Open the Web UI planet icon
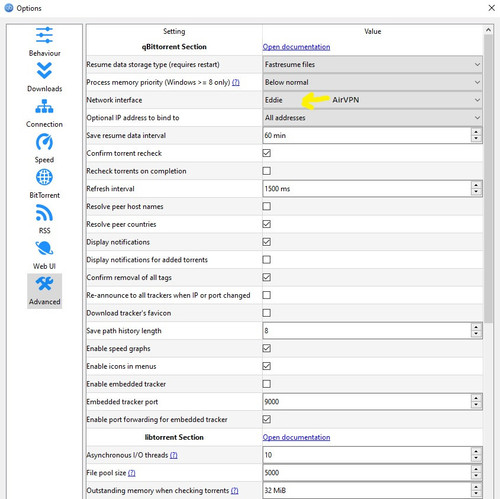The image size is (500, 499). pyautogui.click(x=44, y=248)
